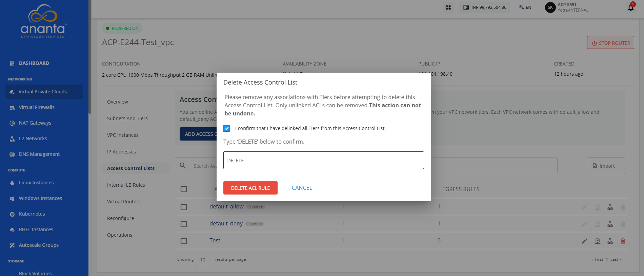The width and height of the screenshot is (644, 276).
Task: Uncheck the delinked Tiers confirmation checkbox
Action: pos(227,128)
